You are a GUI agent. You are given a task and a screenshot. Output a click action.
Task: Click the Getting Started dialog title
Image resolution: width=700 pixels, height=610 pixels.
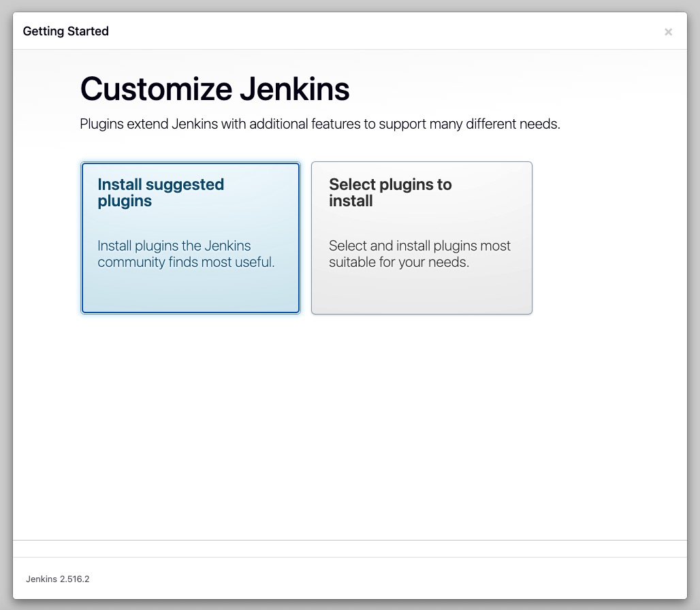coord(65,31)
